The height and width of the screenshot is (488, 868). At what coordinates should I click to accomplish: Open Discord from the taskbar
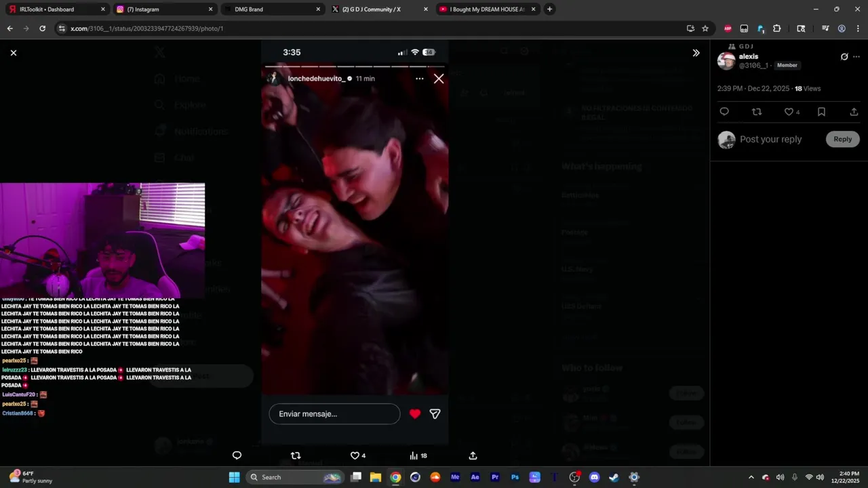click(595, 477)
